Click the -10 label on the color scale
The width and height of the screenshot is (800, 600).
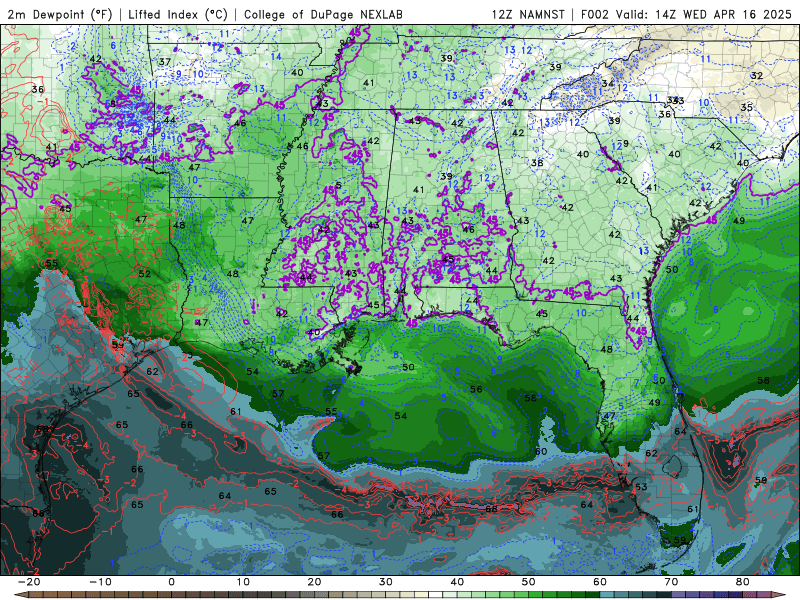[x=100, y=582]
